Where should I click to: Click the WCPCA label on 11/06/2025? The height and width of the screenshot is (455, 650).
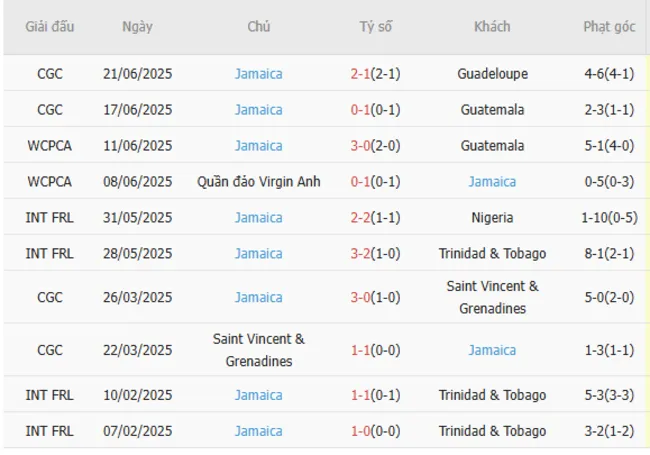50,146
